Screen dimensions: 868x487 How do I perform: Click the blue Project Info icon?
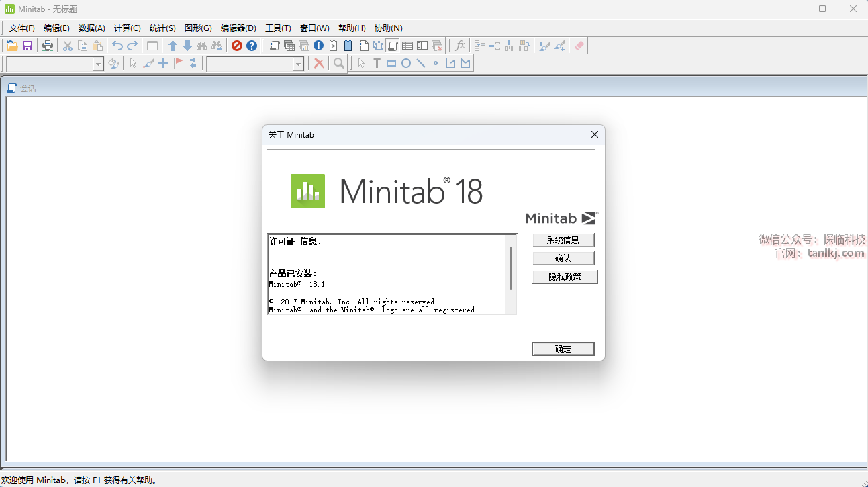[318, 46]
